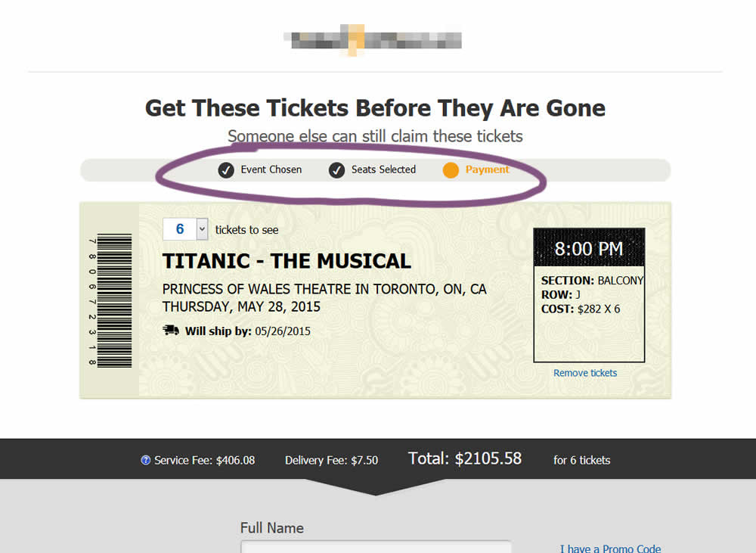Viewport: 756px width, 553px height.
Task: Click the Titanic - The Musical title
Action: (x=287, y=262)
